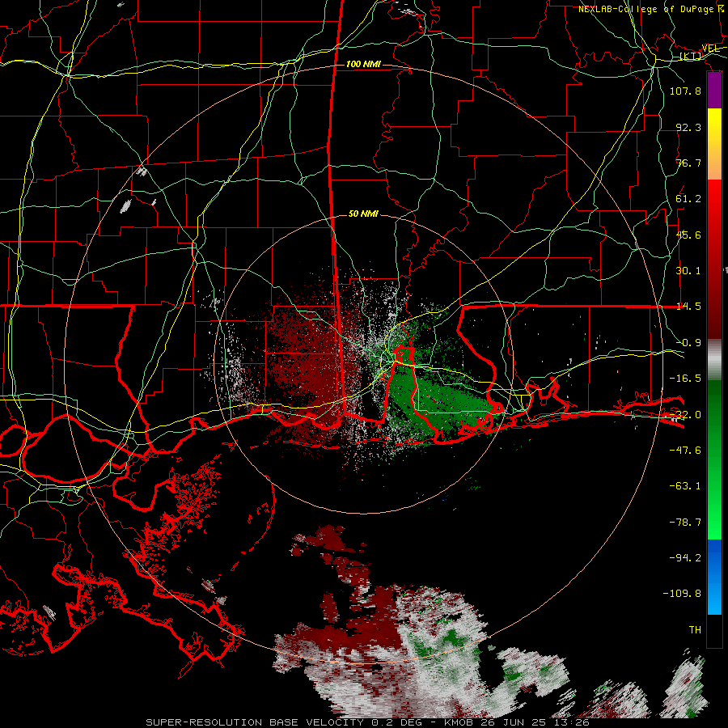Click the -32.0 velocity scale value
Image resolution: width=728 pixels, height=728 pixels.
pos(685,415)
